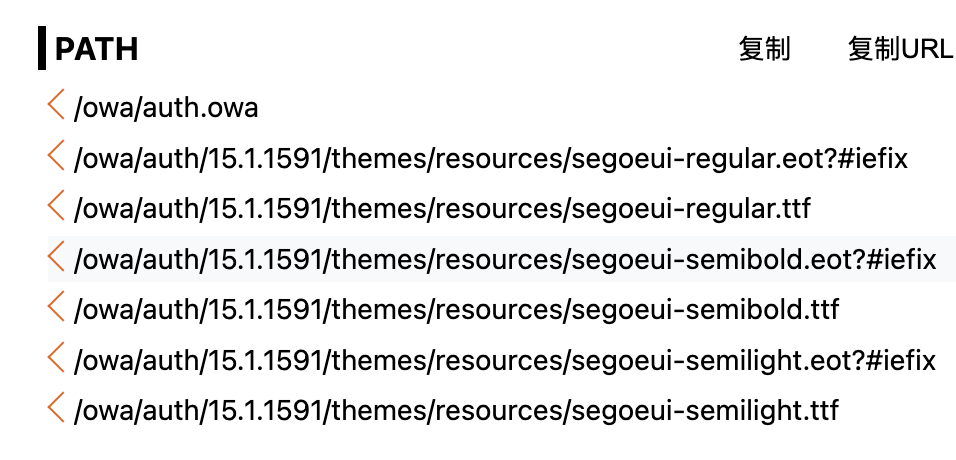The width and height of the screenshot is (956, 460).
Task: Pick the segoeui-semilight.ttf path entry
Action: click(455, 410)
